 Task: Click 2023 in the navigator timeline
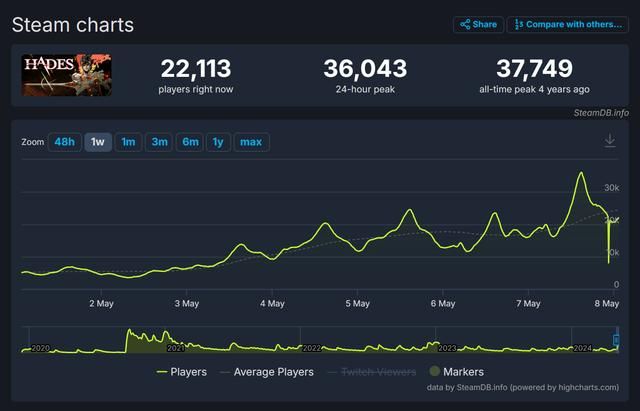click(x=447, y=348)
